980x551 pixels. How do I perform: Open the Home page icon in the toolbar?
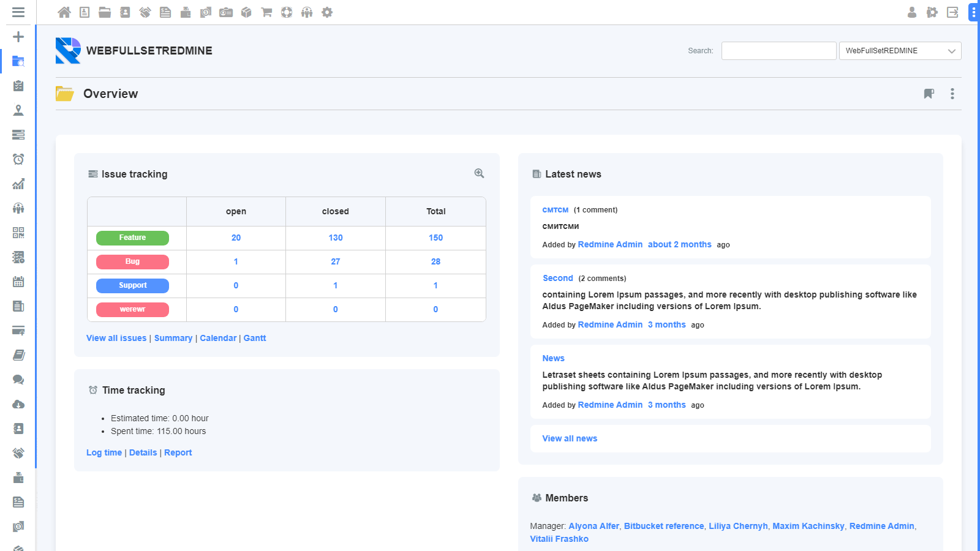coord(64,12)
